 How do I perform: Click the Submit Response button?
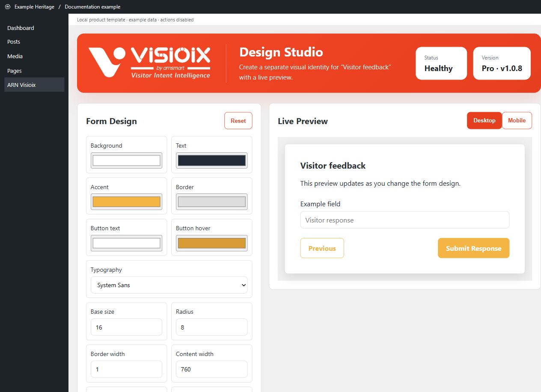473,248
